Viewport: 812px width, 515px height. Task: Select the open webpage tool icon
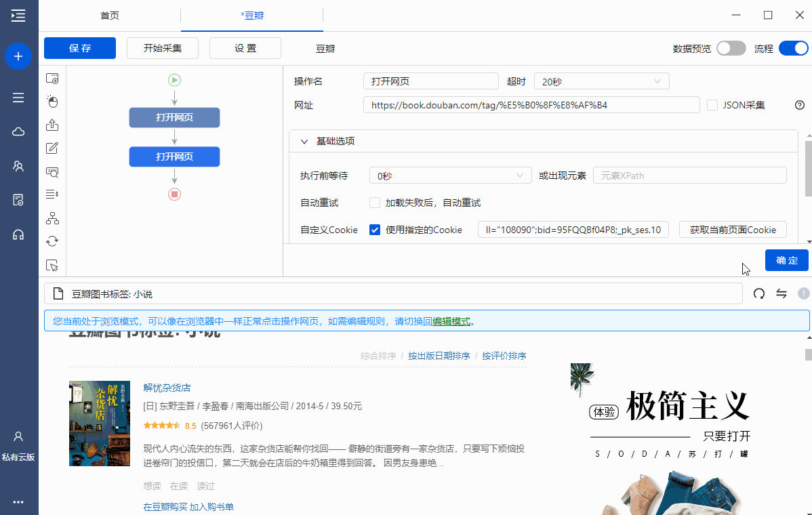pyautogui.click(x=52, y=79)
